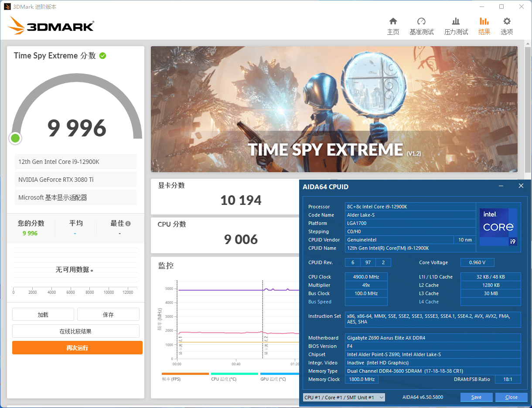
Task: Switch to the 压力测试 stress test tab
Action: 456,27
